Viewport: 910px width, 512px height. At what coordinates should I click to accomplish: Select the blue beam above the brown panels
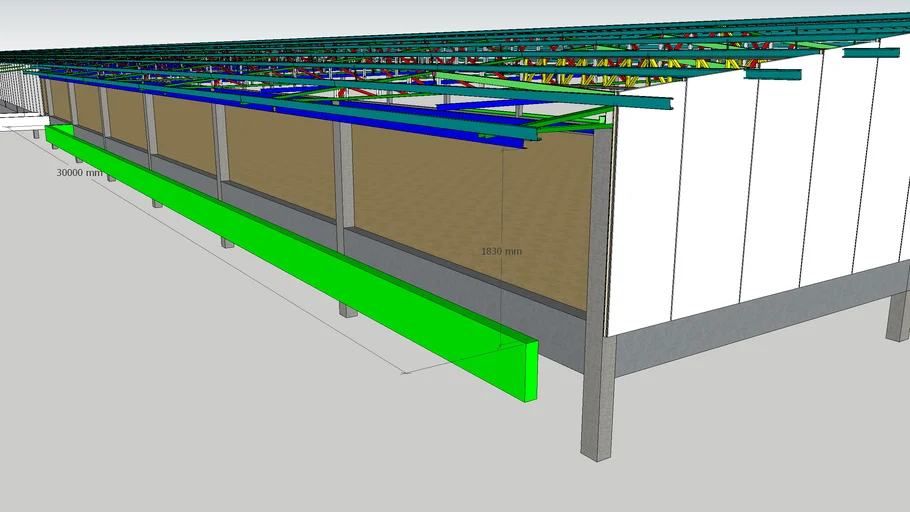pos(300,108)
